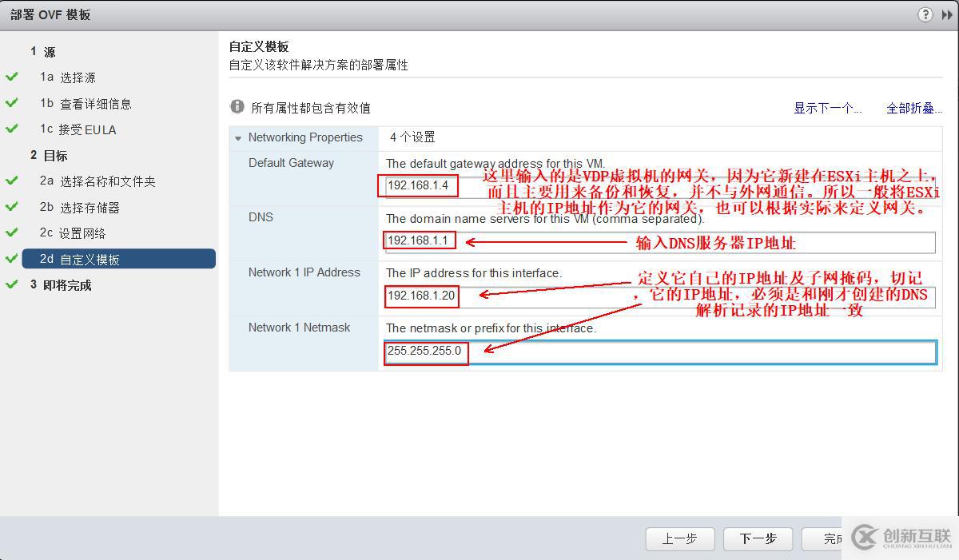The height and width of the screenshot is (560, 959).
Task: Collapse the Networking Properties section
Action: coord(238,138)
